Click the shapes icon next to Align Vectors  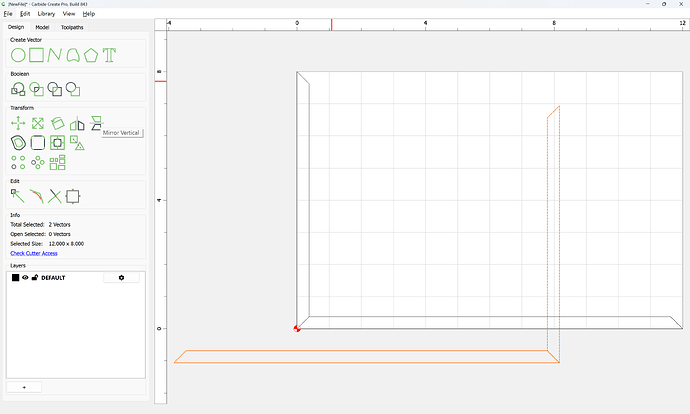click(x=77, y=143)
